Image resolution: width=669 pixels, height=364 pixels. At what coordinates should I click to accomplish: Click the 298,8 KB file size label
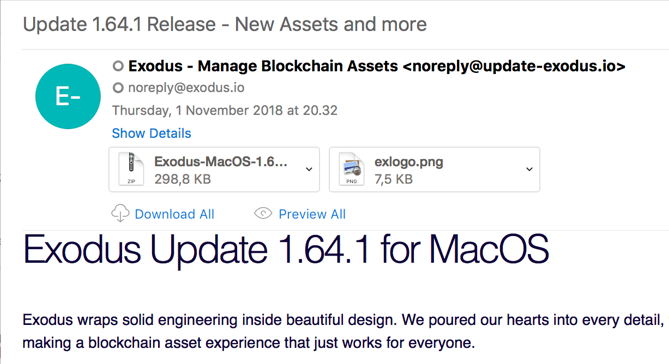pos(183,179)
